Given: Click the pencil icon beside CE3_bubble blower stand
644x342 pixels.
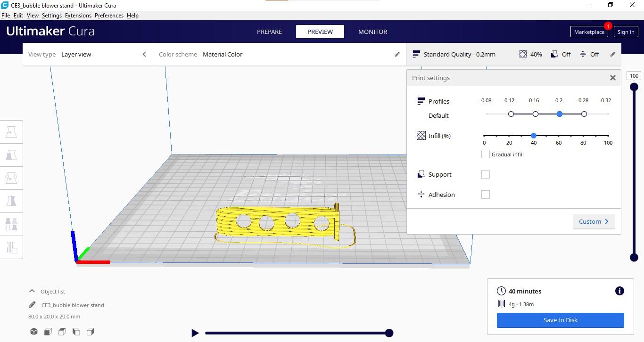Looking at the screenshot, I should click(x=32, y=305).
